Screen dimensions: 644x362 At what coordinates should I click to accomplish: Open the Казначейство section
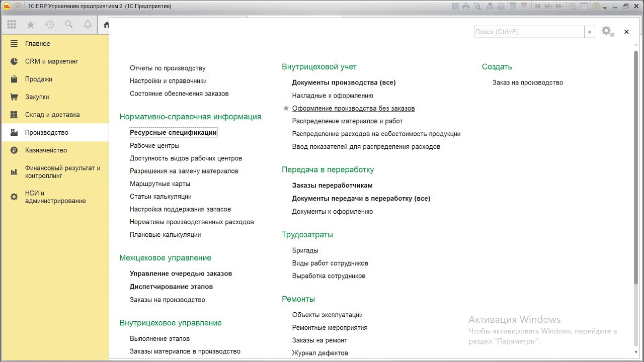54,150
